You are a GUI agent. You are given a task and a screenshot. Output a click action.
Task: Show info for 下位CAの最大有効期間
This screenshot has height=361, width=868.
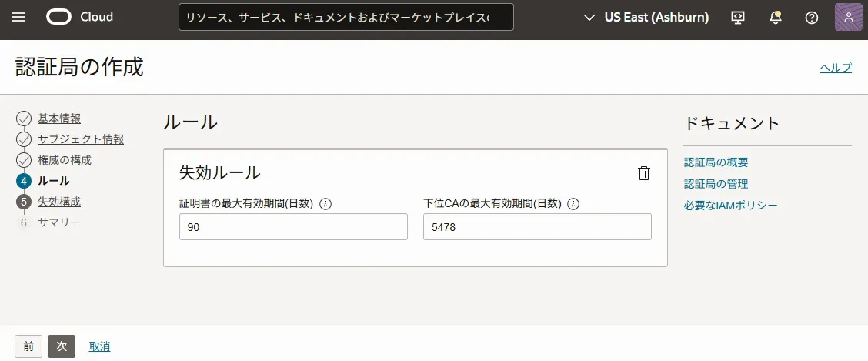[573, 204]
